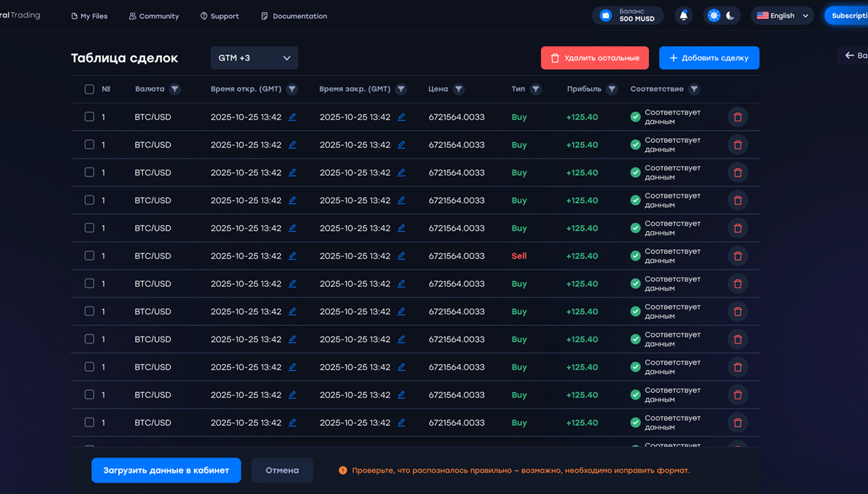Delete the first table row with the trash icon
The width and height of the screenshot is (868, 494).
[738, 117]
